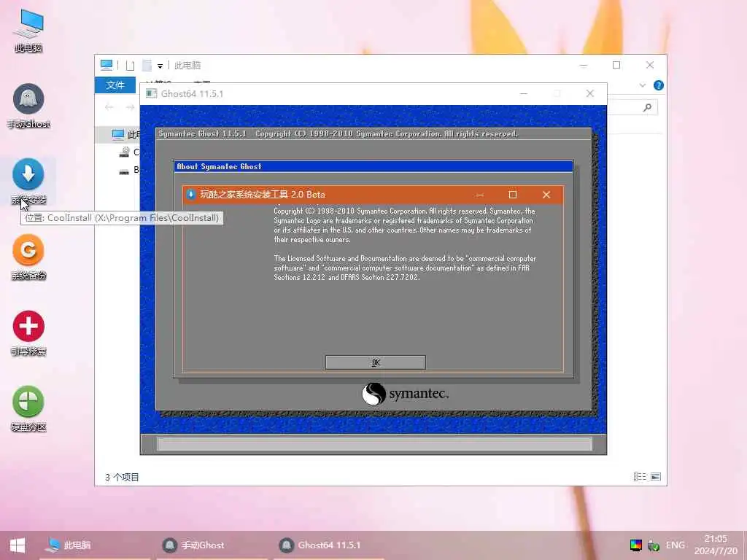Select 此电脑 node in Explorer navigation tree
747x560 pixels.
[x=125, y=135]
